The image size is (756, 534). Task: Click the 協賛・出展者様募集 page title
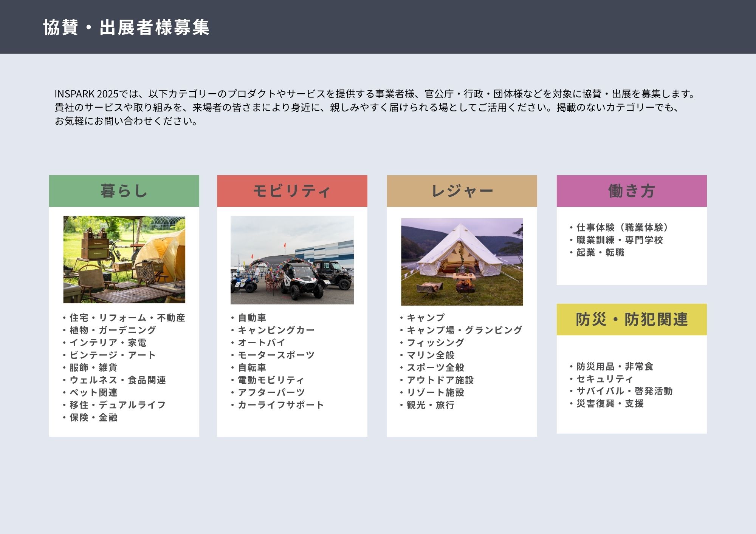(x=126, y=27)
